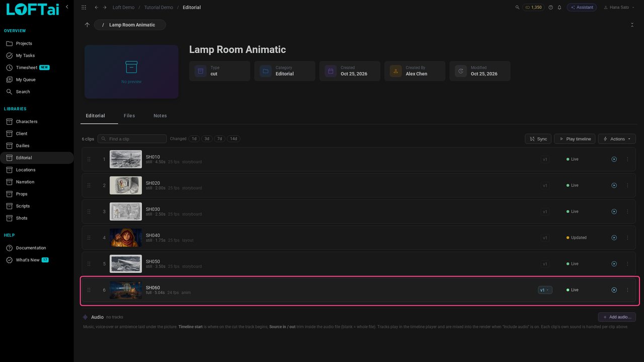The height and width of the screenshot is (362, 644).
Task: Collapse the Lamp Room Animatic header
Action: 632,25
